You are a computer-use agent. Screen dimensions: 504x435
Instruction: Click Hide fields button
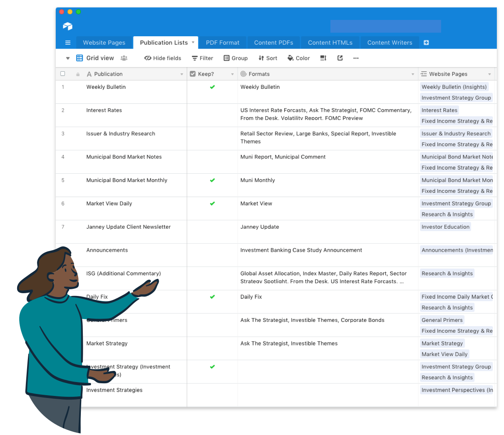point(162,58)
